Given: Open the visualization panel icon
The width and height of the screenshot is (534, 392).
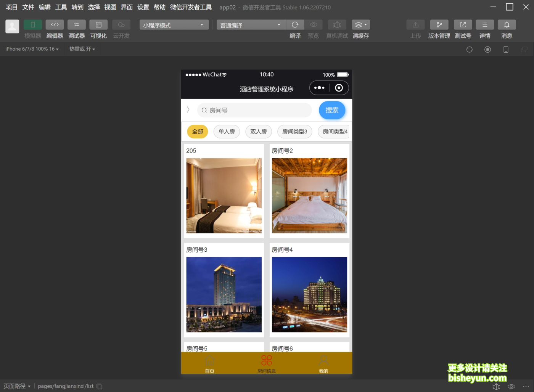Looking at the screenshot, I should tap(98, 25).
